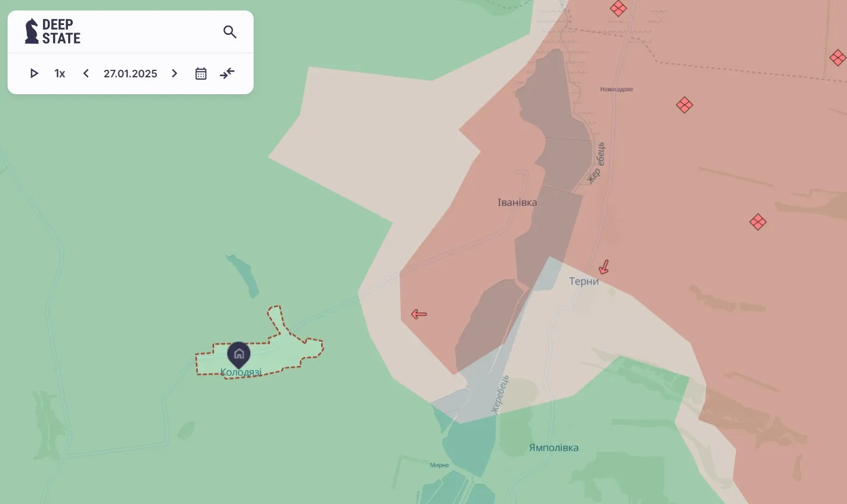This screenshot has height=504, width=847.
Task: Select the home pin at Колодязі
Action: [239, 353]
